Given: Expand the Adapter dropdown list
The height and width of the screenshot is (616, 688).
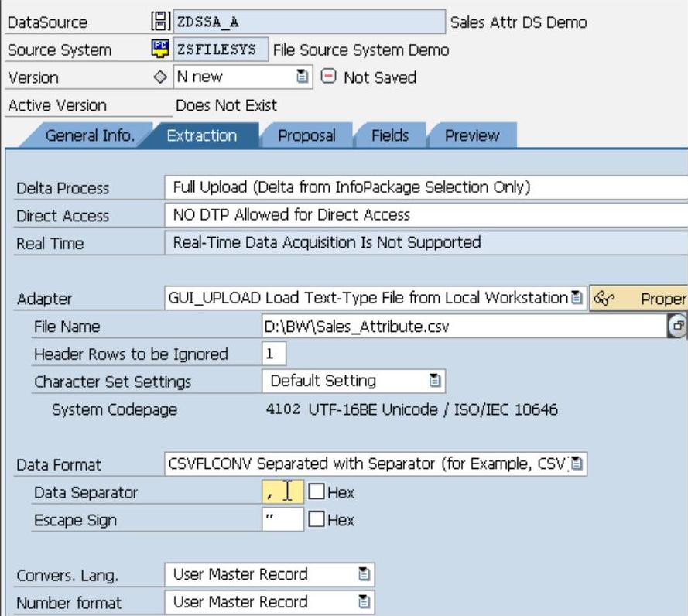Looking at the screenshot, I should [577, 298].
